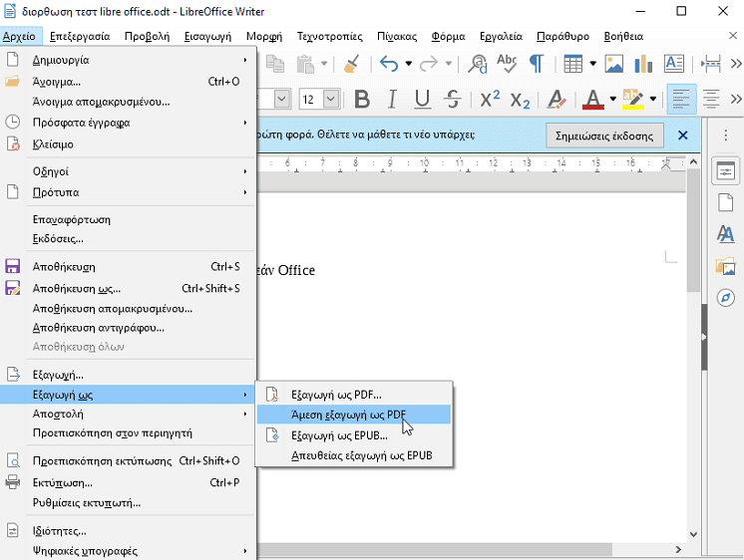This screenshot has width=744, height=560.
Task: Toggle Superscript formatting
Action: pos(490,100)
